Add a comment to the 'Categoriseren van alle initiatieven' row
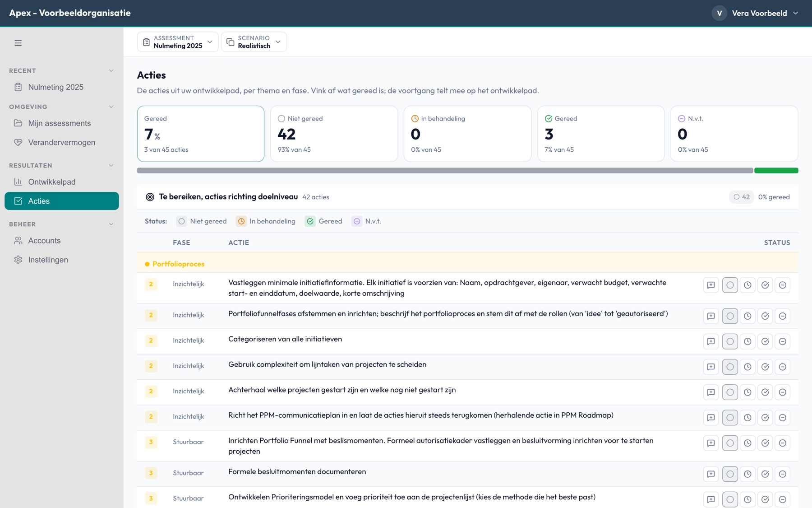 [711, 341]
